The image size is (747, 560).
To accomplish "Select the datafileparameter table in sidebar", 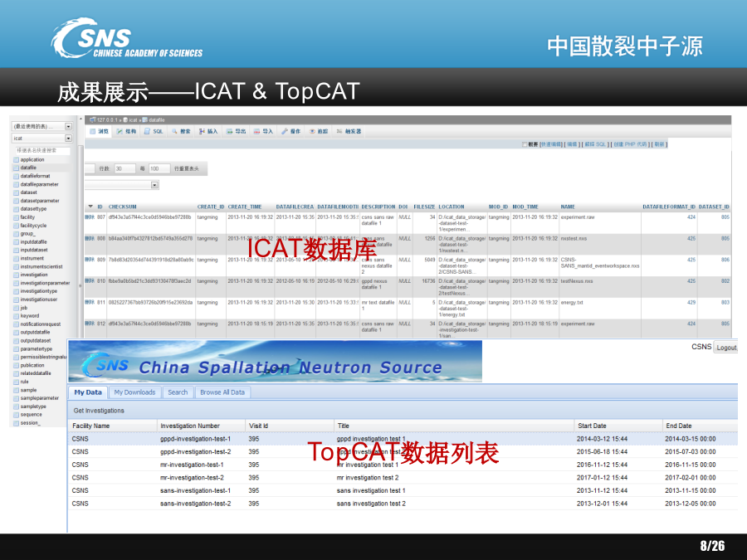I will (39, 184).
